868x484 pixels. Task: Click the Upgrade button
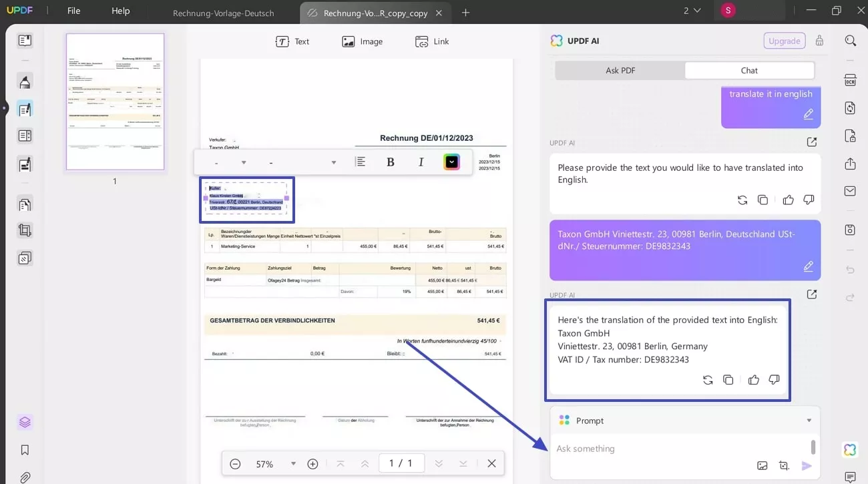pos(784,40)
